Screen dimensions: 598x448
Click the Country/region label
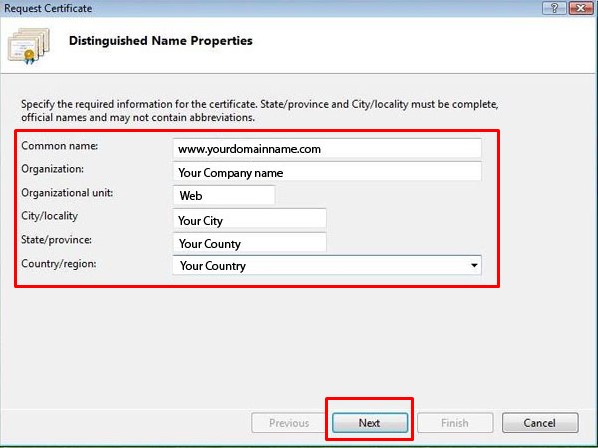[58, 264]
